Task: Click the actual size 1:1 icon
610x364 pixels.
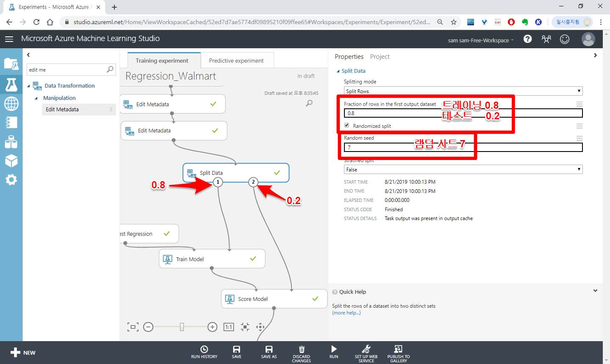Action: click(x=229, y=327)
